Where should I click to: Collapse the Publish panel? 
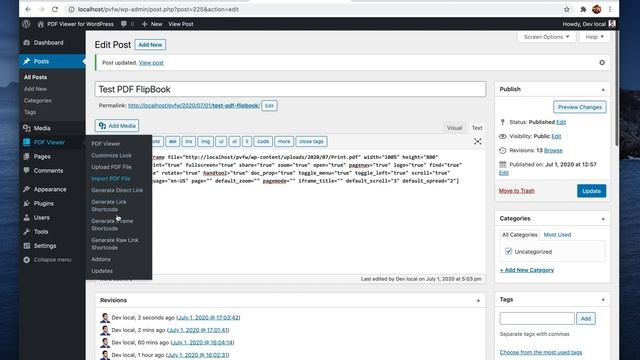tap(603, 89)
